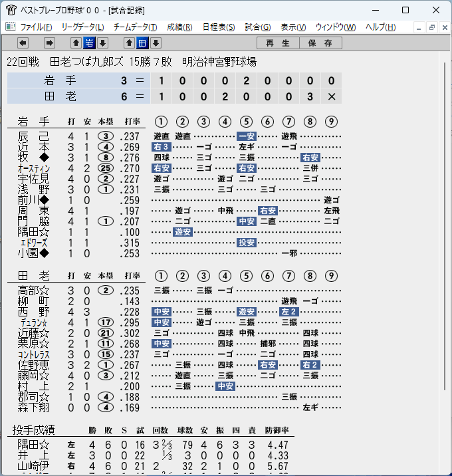
Task: Click the 再生 replay button
Action: click(278, 43)
